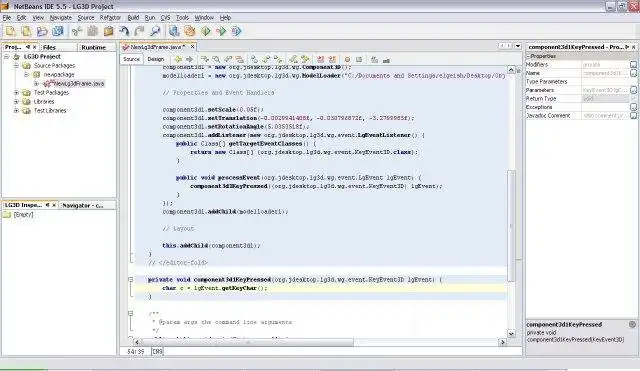Click the INS insert mode status indicator
The image size is (640, 371).
(x=157, y=351)
